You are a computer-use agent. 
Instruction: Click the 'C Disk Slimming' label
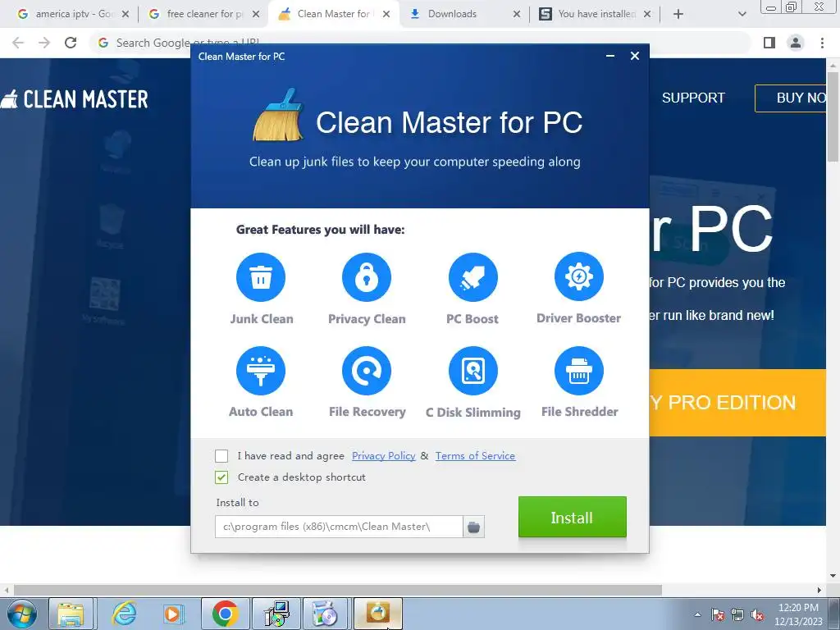click(473, 413)
